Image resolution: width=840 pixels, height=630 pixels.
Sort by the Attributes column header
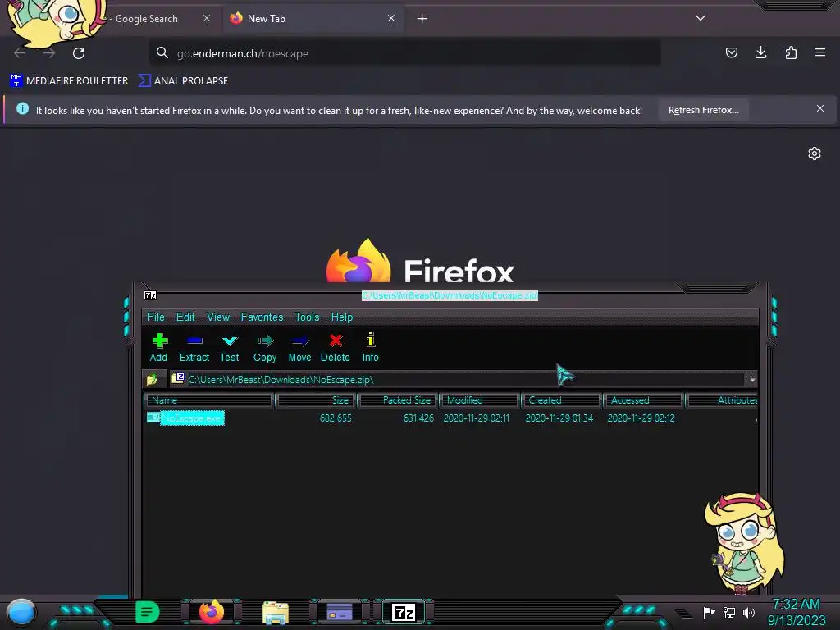722,400
